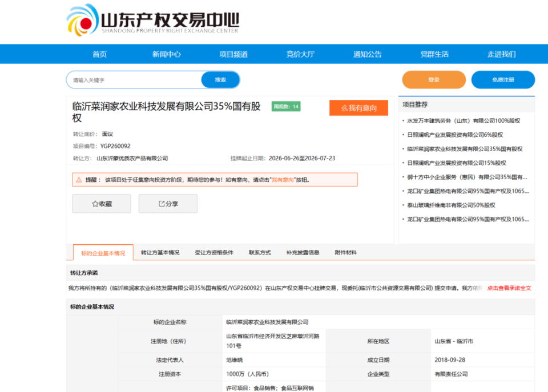Open 泰山玻璃纤维南非有限公司50%股权 recommendation
This screenshot has height=392, width=548.
click(x=451, y=205)
